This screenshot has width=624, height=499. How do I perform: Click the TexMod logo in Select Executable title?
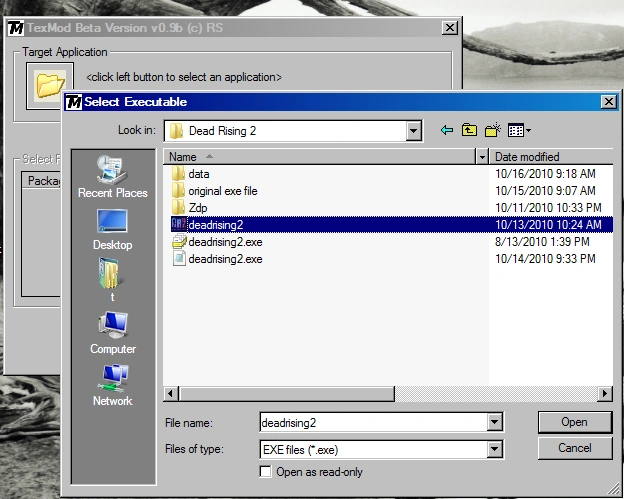pyautogui.click(x=74, y=102)
